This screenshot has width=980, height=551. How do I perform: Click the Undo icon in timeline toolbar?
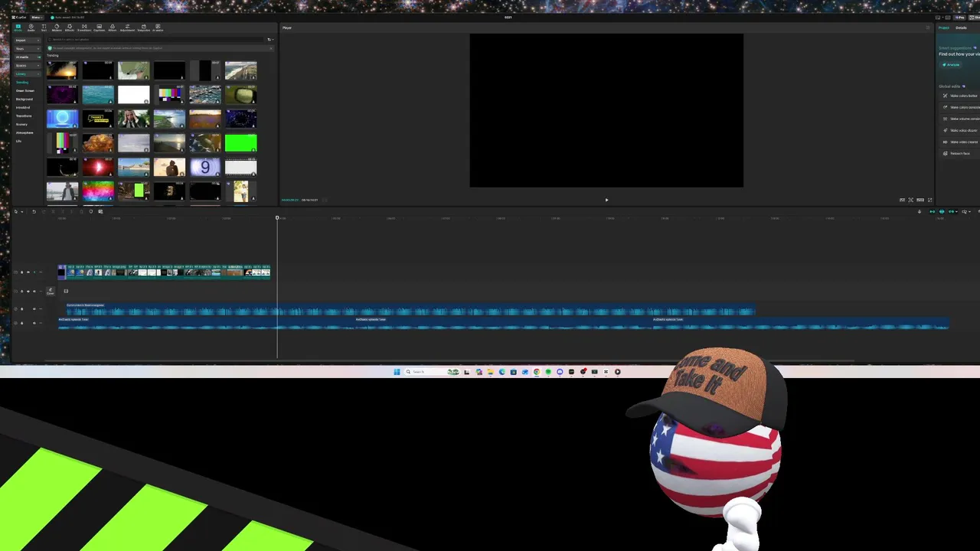34,211
